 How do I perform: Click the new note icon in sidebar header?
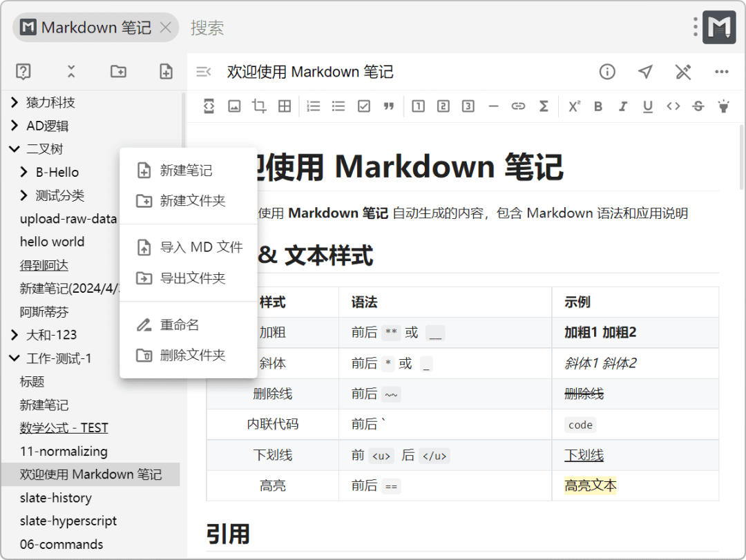166,71
